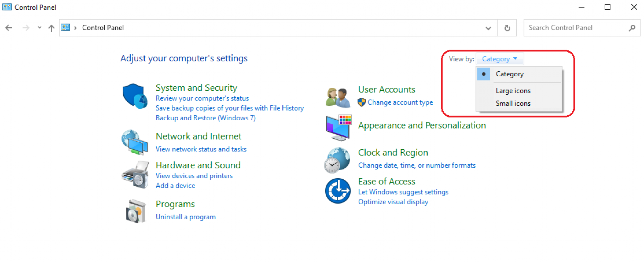
Task: Open the Hardware and Sound printer icon
Action: coord(135,175)
